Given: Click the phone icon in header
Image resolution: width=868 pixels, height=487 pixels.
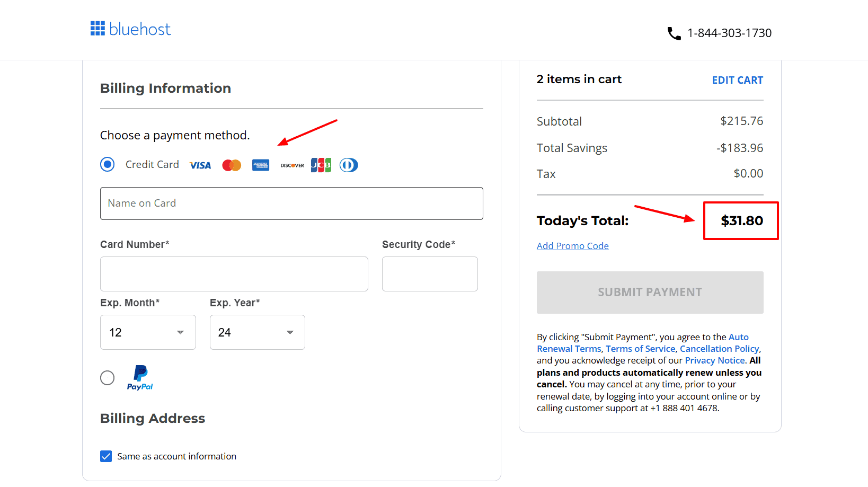Looking at the screenshot, I should (674, 33).
